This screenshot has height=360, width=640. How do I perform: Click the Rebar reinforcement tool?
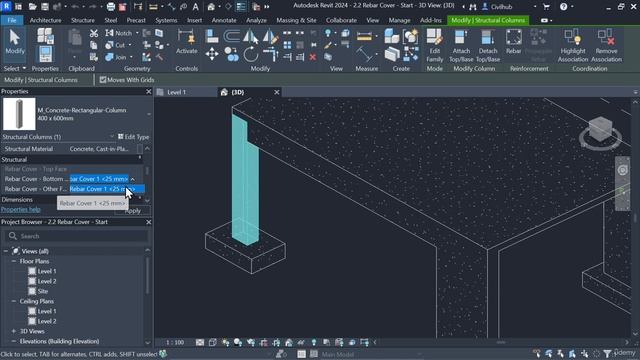pos(513,42)
